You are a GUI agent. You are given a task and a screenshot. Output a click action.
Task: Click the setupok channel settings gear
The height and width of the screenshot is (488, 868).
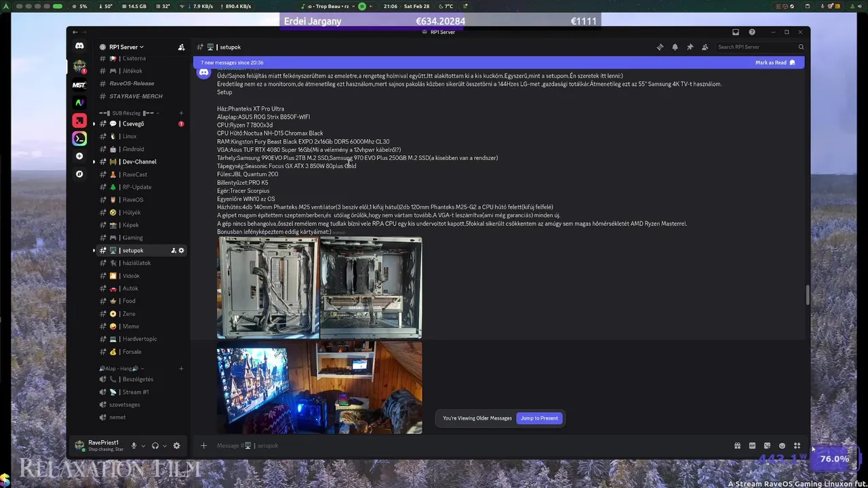point(181,251)
